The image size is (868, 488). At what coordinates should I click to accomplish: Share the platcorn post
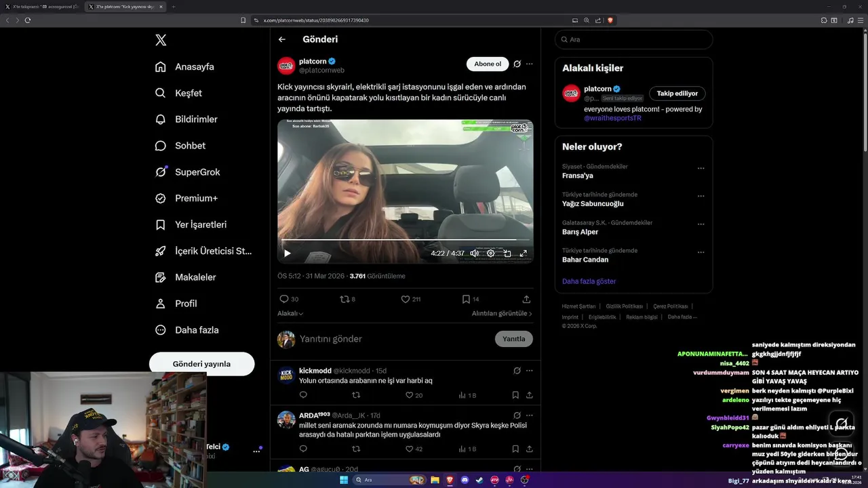tap(526, 299)
